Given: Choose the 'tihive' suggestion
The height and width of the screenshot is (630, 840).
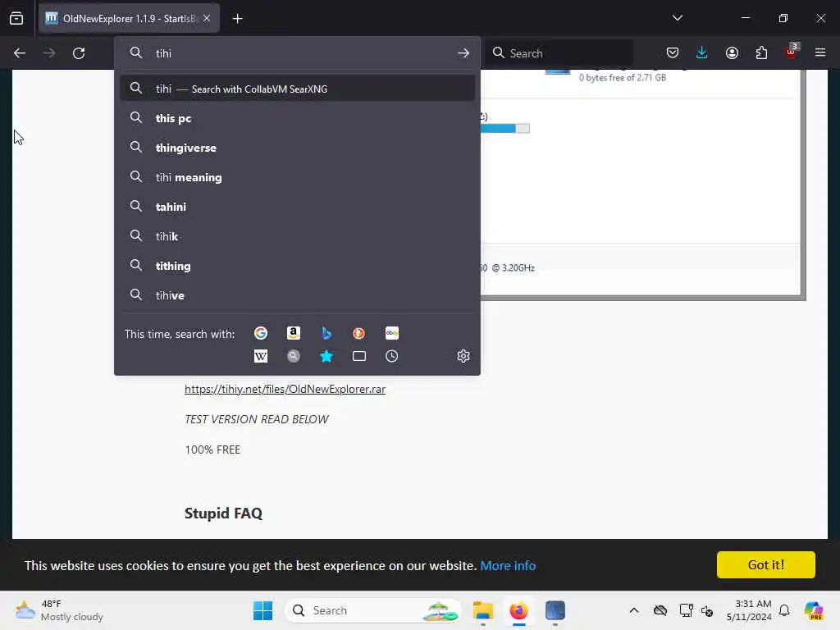Looking at the screenshot, I should 297,295.
